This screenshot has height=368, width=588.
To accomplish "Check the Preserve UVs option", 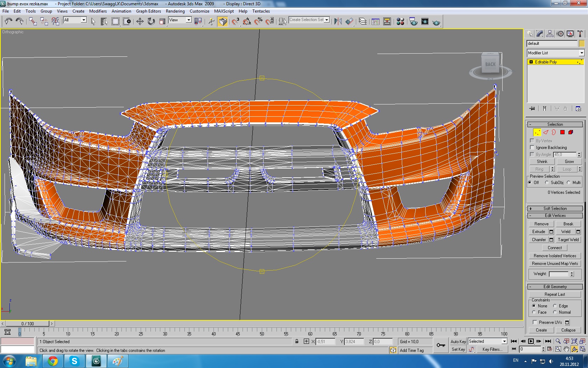I will tap(535, 322).
